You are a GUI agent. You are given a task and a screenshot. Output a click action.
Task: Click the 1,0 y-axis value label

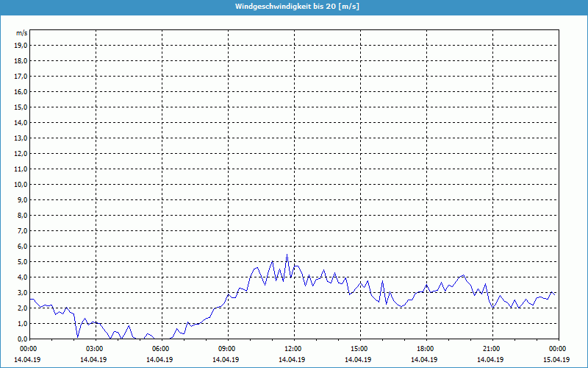23,323
